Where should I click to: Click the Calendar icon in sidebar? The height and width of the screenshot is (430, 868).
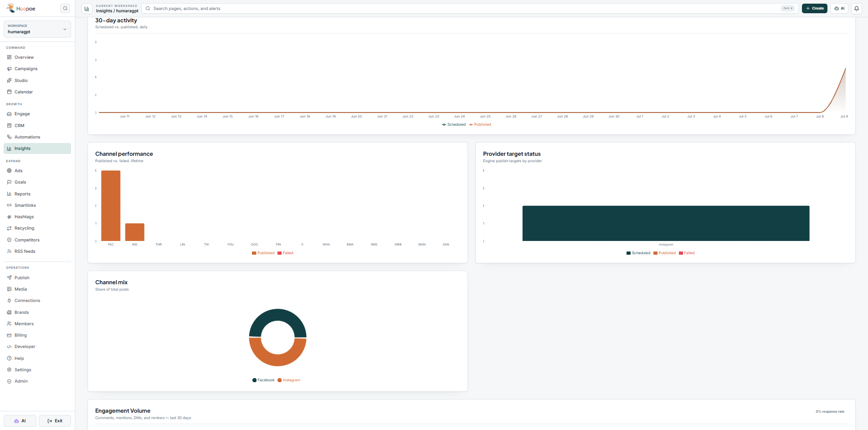pos(9,92)
